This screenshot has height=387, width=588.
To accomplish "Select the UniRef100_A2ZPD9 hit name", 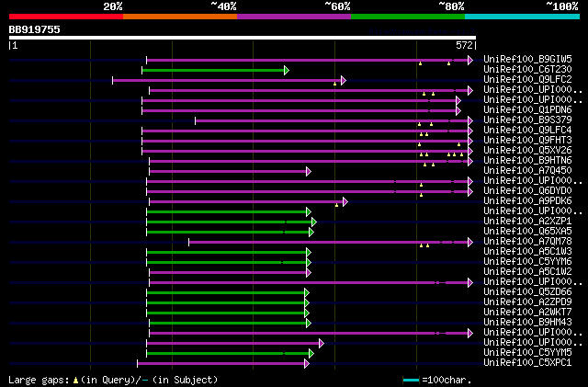I will pyautogui.click(x=527, y=302).
